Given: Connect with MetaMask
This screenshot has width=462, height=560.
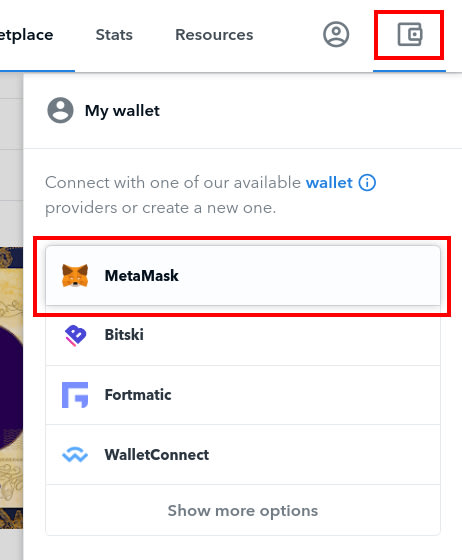Looking at the screenshot, I should tap(243, 275).
